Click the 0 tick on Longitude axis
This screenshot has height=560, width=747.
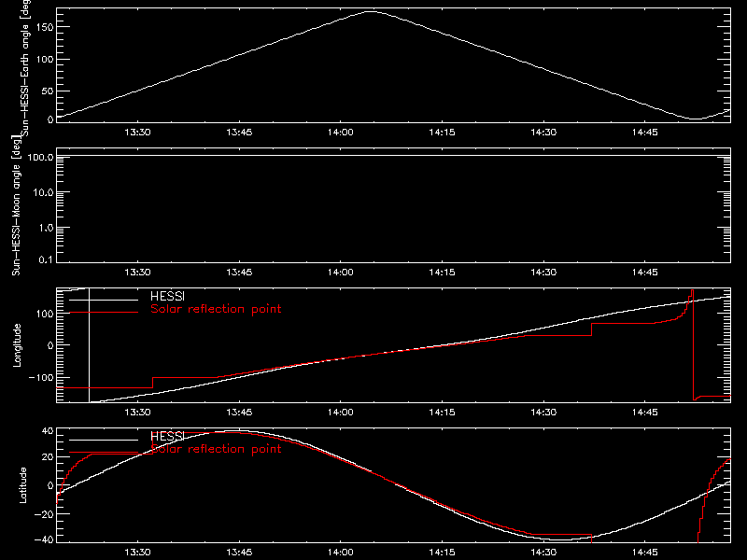[51, 345]
